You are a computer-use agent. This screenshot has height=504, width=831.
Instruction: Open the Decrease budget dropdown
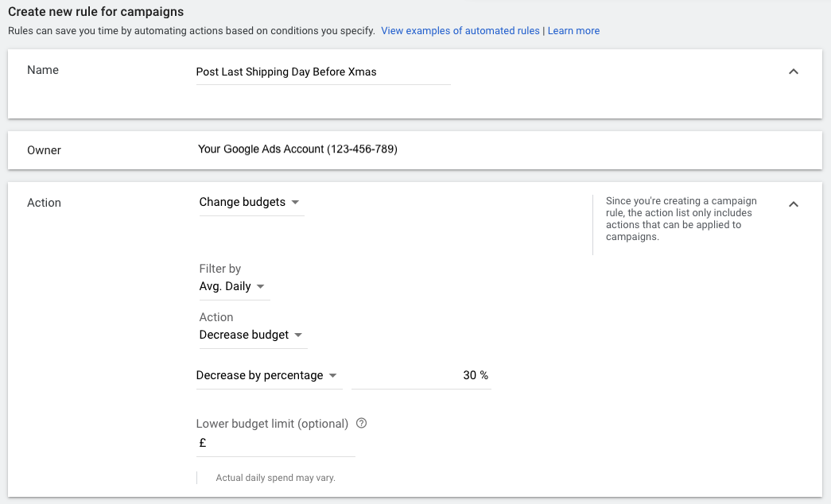coord(251,335)
